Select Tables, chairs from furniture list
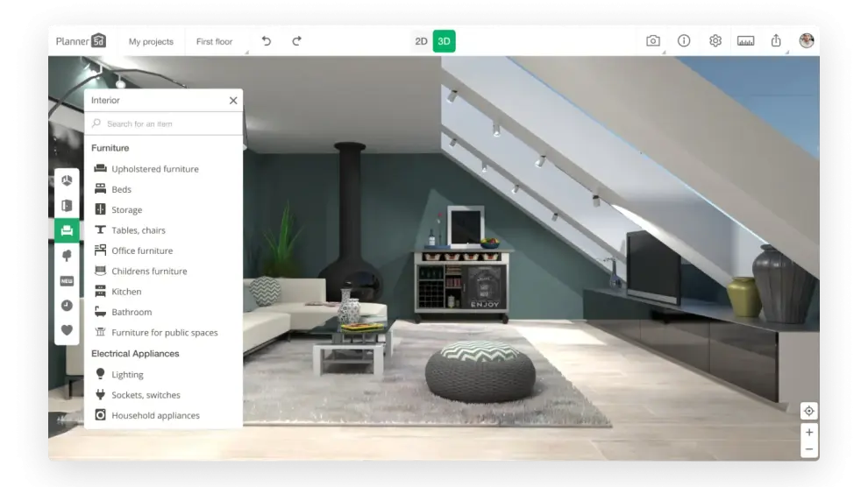The image size is (868, 487). tap(138, 230)
